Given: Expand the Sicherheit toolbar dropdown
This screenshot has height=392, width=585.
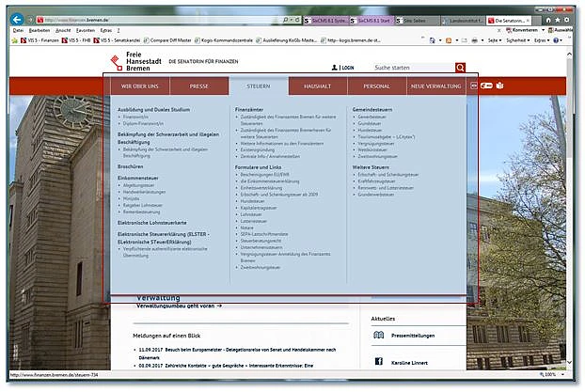Looking at the screenshot, I should click(x=522, y=41).
